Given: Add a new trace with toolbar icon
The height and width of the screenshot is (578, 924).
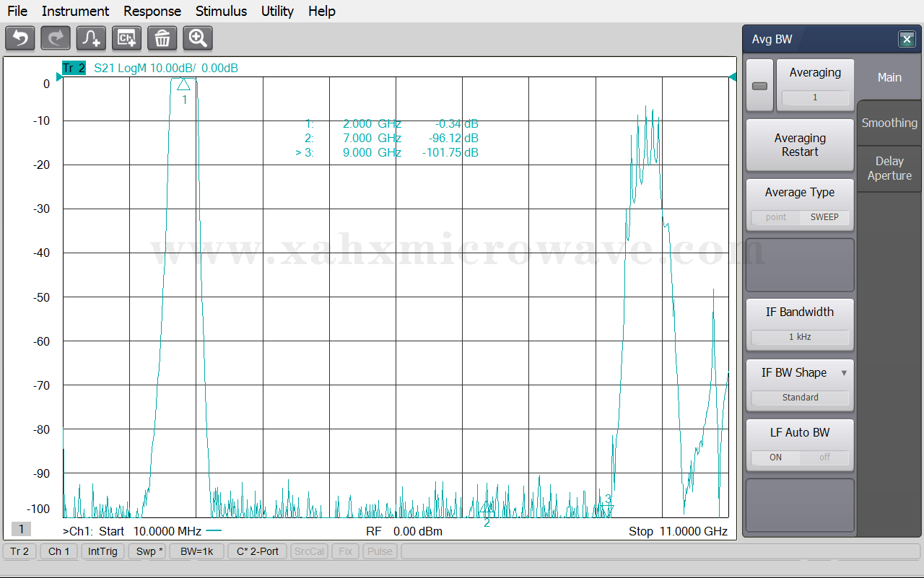Looking at the screenshot, I should (91, 38).
